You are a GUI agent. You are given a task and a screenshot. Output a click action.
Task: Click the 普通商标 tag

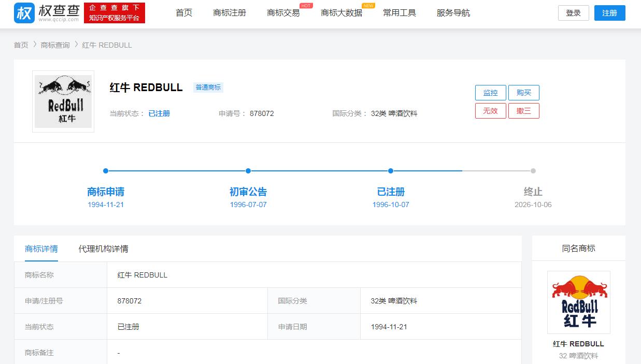(x=208, y=88)
